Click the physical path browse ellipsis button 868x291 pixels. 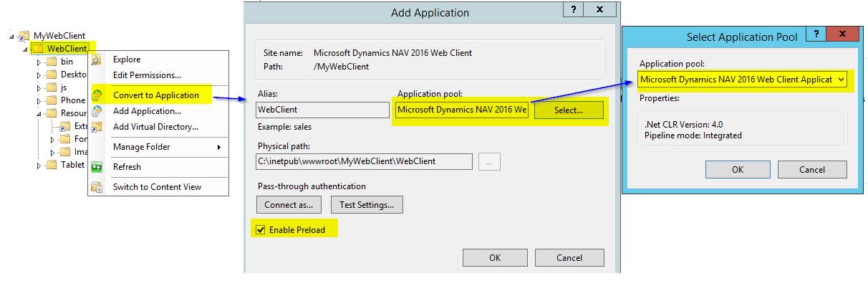pos(489,162)
